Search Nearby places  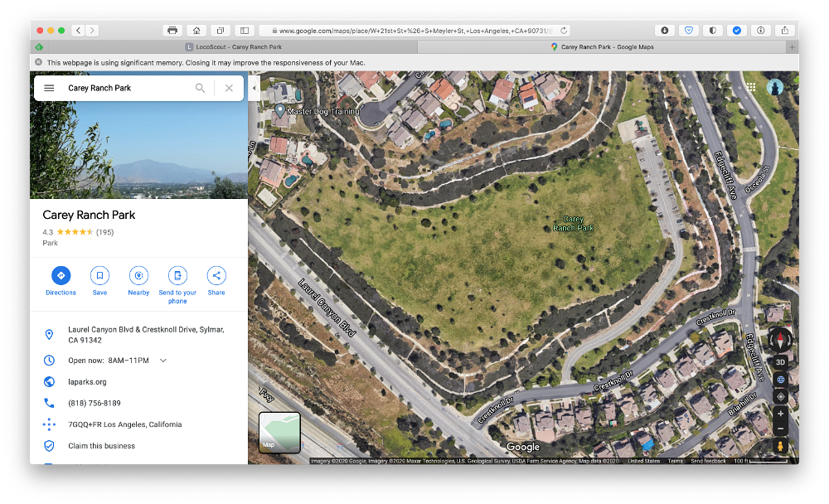138,275
